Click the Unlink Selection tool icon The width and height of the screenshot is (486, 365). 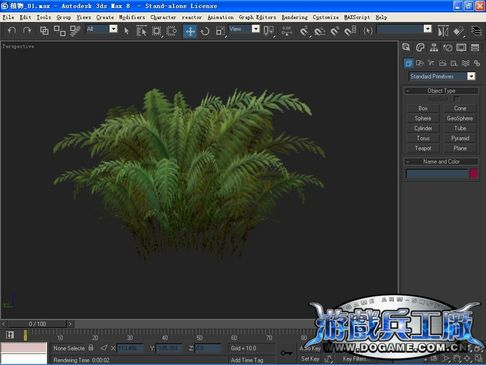tap(60, 31)
